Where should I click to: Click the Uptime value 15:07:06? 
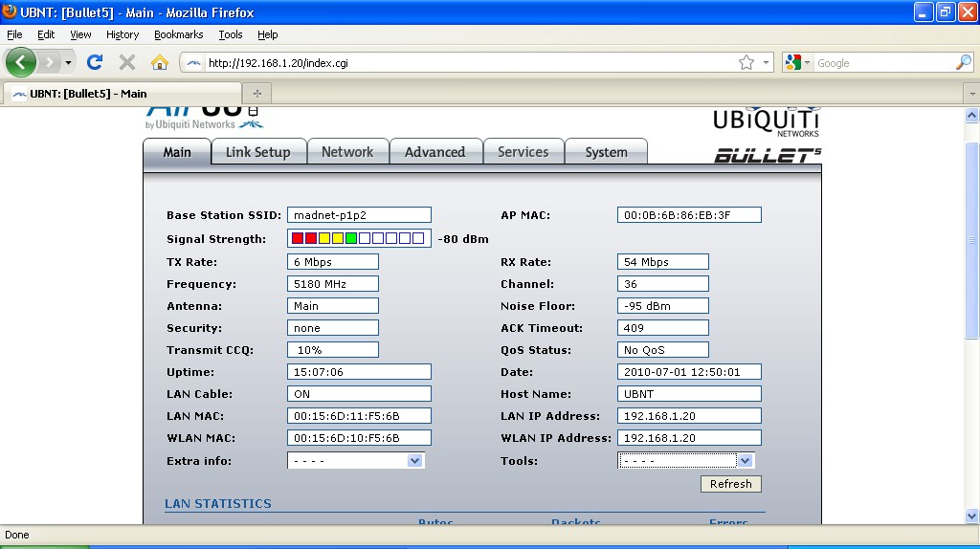coord(359,372)
